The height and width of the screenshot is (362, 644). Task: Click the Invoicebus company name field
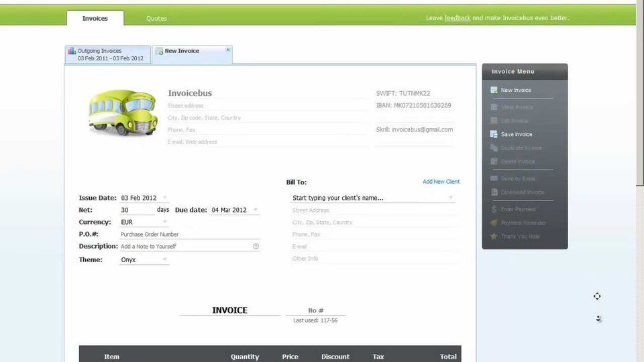coord(267,93)
